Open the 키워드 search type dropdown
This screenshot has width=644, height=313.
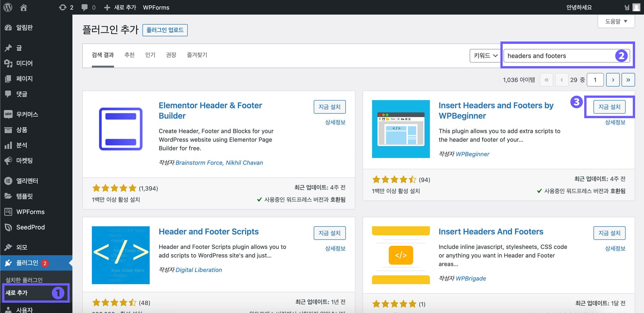[485, 55]
